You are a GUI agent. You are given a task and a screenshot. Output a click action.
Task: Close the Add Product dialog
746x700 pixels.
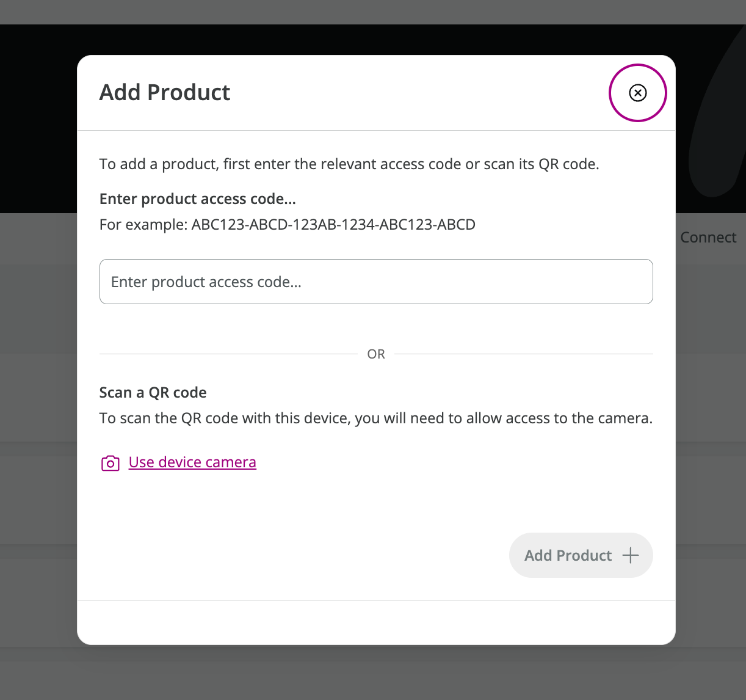pos(637,93)
